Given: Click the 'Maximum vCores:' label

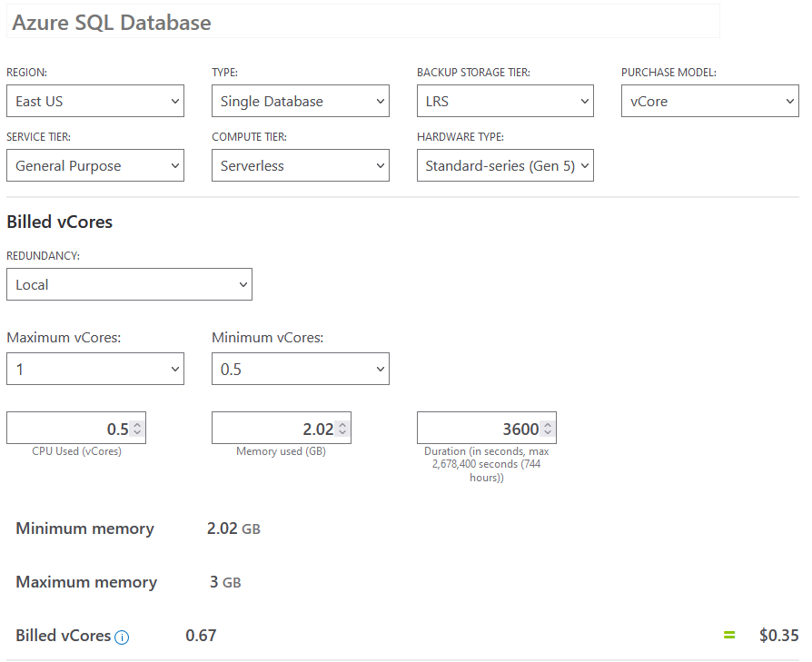Looking at the screenshot, I should pos(64,338).
